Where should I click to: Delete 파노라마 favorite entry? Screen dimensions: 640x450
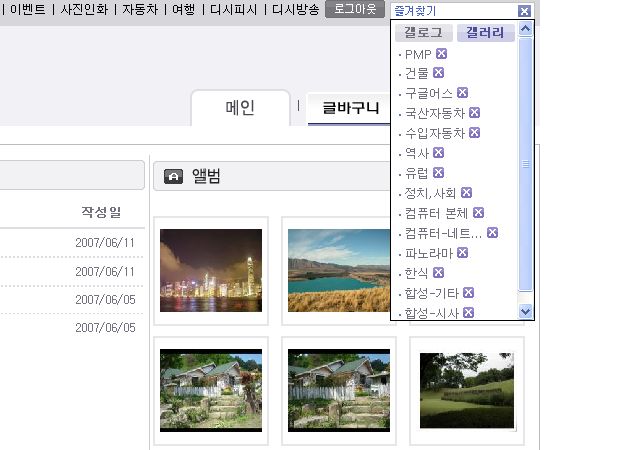click(x=462, y=253)
